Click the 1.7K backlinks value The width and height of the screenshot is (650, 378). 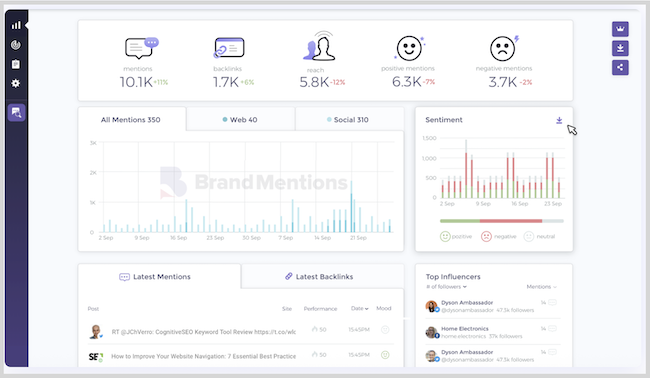(x=226, y=82)
